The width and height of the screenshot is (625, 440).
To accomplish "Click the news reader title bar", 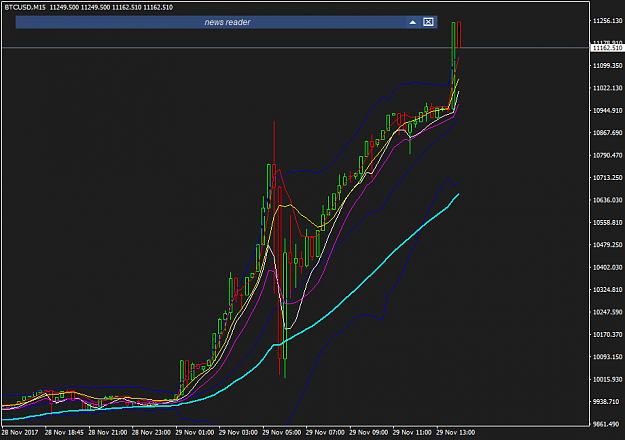I will coord(226,22).
